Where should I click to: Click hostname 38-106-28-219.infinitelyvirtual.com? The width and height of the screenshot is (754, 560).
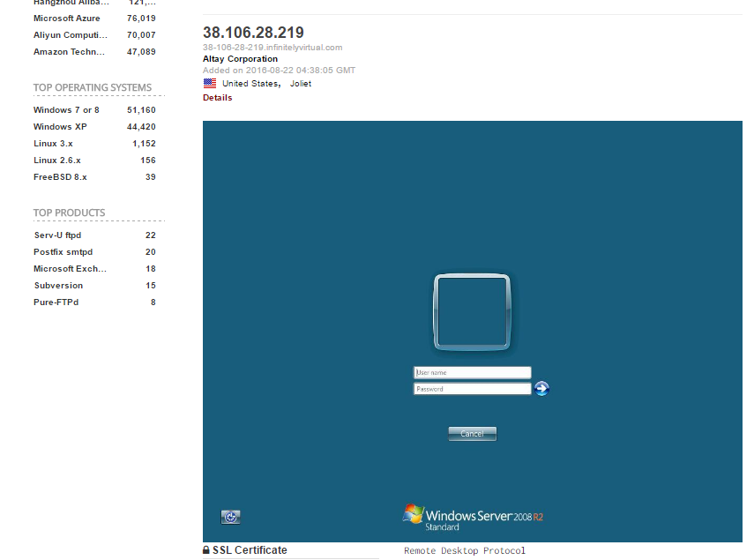point(272,48)
